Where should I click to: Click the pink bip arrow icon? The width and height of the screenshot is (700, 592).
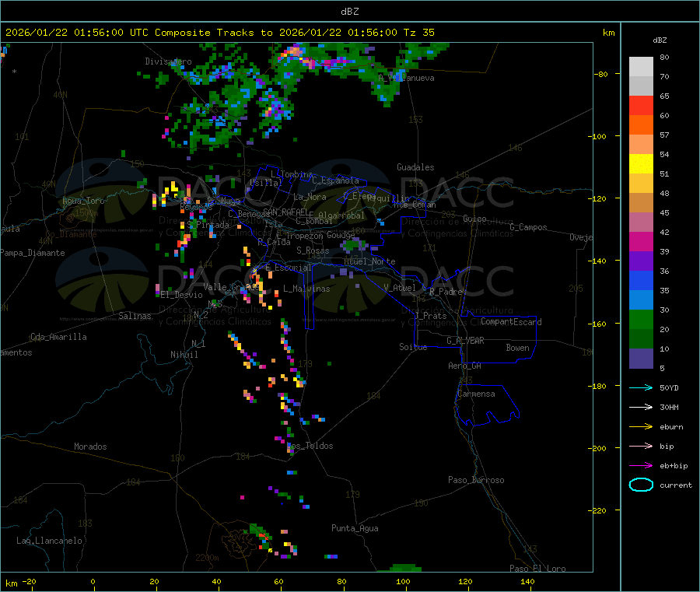point(641,446)
